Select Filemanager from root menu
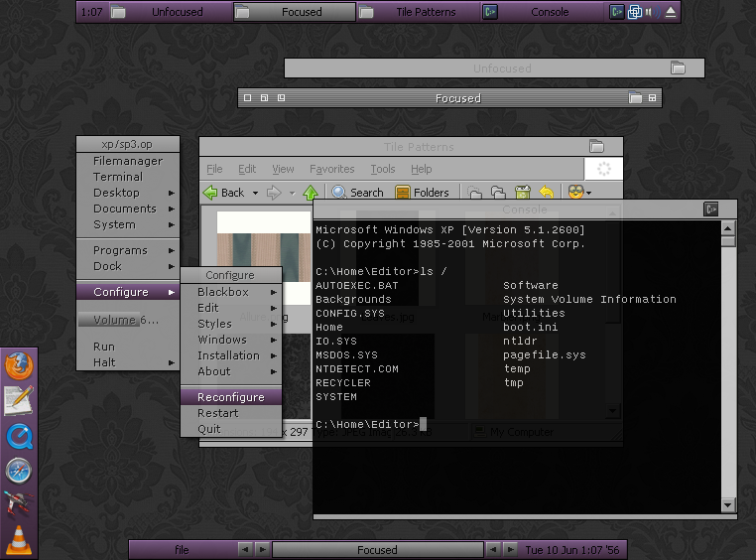 click(128, 161)
